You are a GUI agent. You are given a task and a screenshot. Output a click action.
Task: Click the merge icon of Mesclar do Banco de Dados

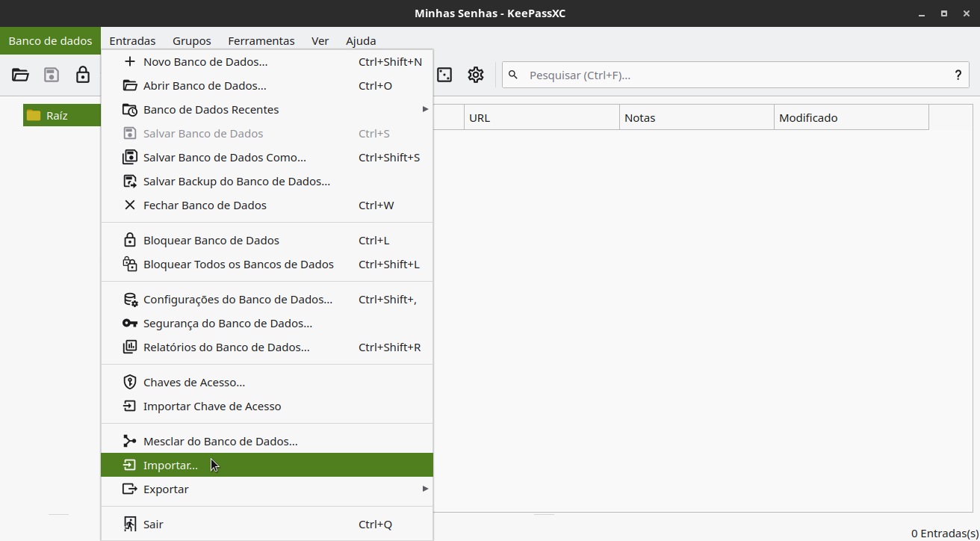click(x=130, y=441)
